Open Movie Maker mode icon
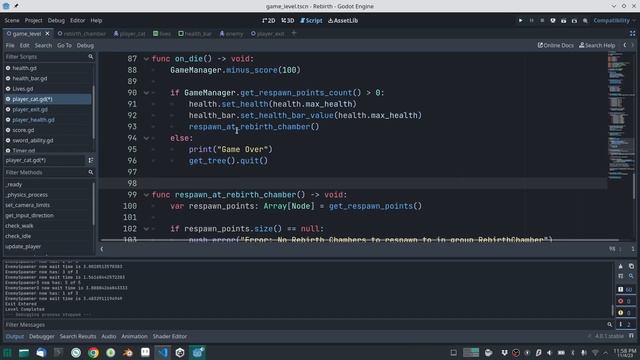640x360 pixels. 585,20
